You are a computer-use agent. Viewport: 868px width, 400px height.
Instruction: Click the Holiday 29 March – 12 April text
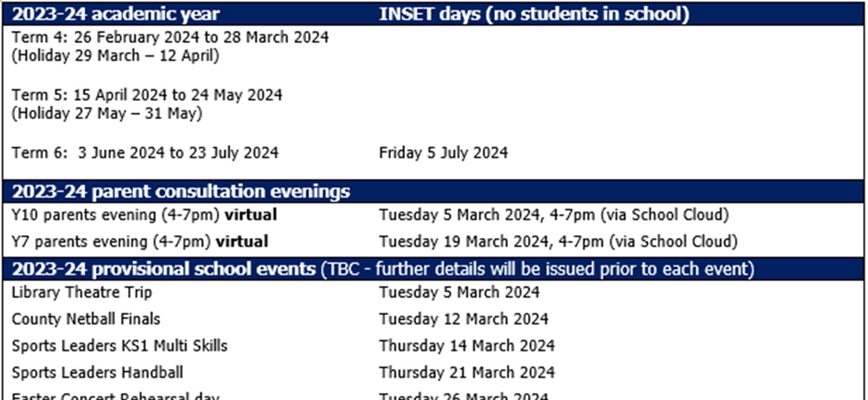tap(115, 56)
